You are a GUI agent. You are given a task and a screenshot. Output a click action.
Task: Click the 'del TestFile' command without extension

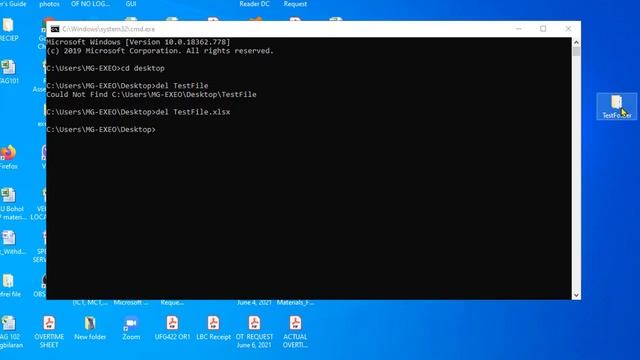pyautogui.click(x=127, y=86)
